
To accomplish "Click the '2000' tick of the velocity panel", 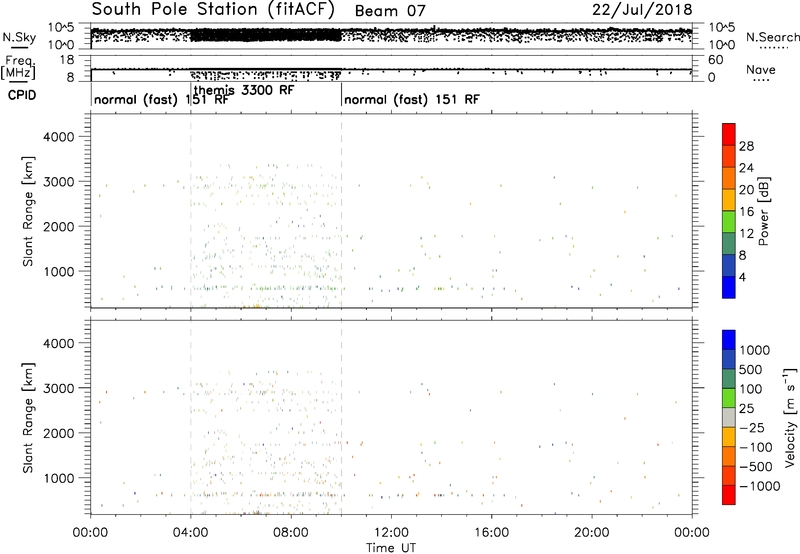I will point(59,433).
